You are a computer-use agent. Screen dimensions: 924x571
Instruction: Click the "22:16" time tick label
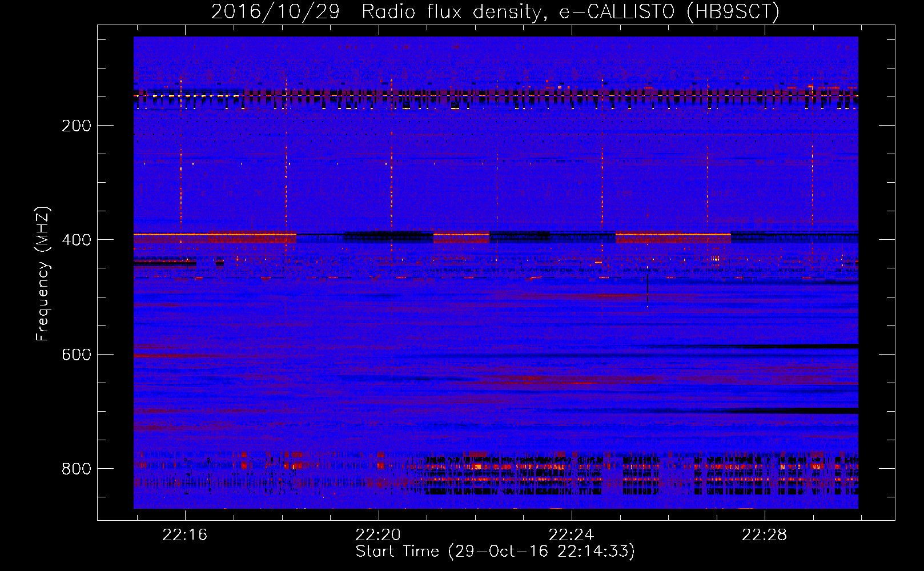(x=185, y=535)
